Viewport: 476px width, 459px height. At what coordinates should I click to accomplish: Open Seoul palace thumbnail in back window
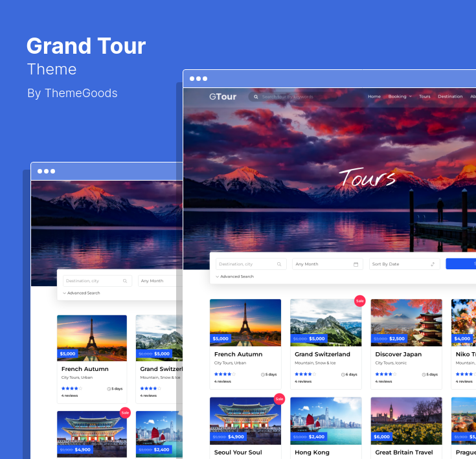pyautogui.click(x=92, y=434)
